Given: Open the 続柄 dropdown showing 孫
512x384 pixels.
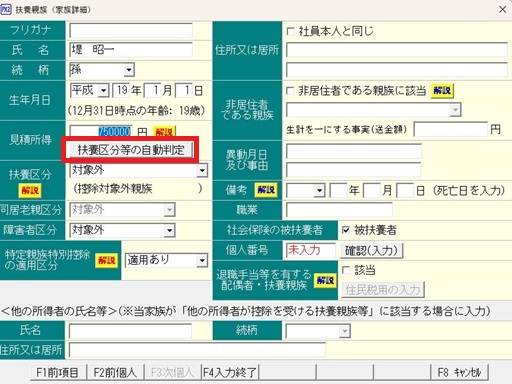Looking at the screenshot, I should [x=129, y=70].
